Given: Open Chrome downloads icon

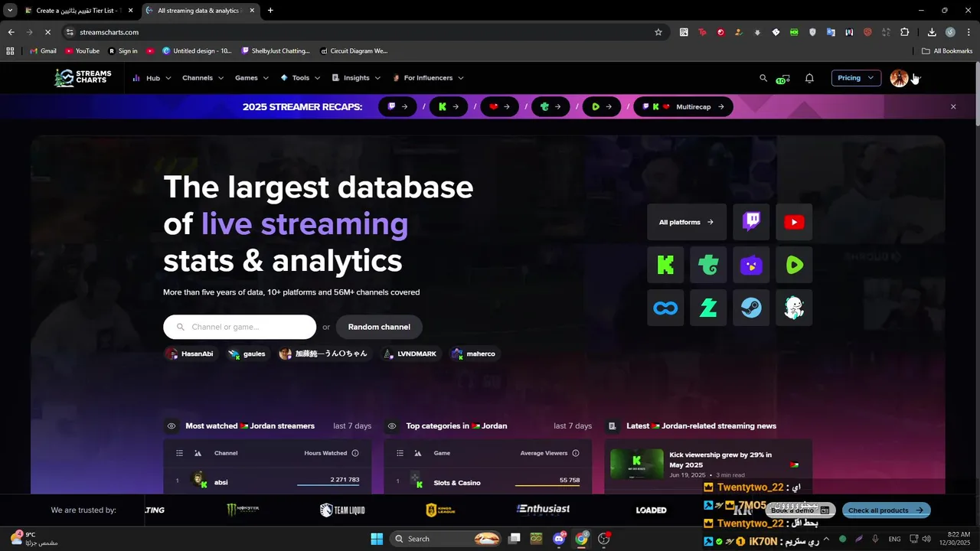Looking at the screenshot, I should [x=932, y=32].
